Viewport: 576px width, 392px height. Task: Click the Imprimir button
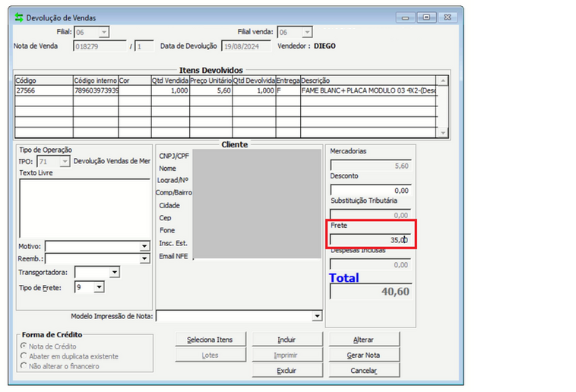pos(287,355)
